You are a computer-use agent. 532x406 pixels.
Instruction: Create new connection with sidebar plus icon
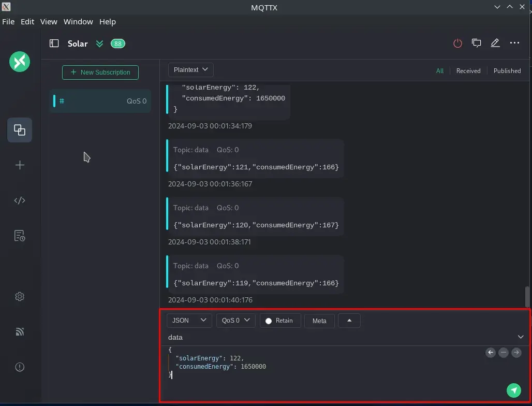coord(20,165)
